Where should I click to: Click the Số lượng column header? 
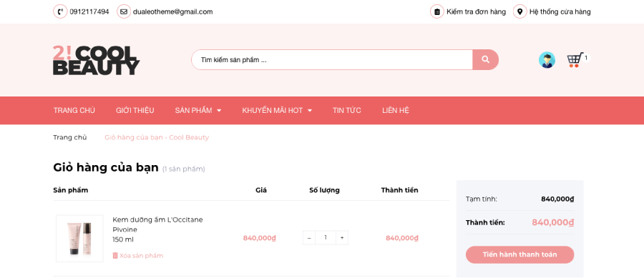pos(324,190)
